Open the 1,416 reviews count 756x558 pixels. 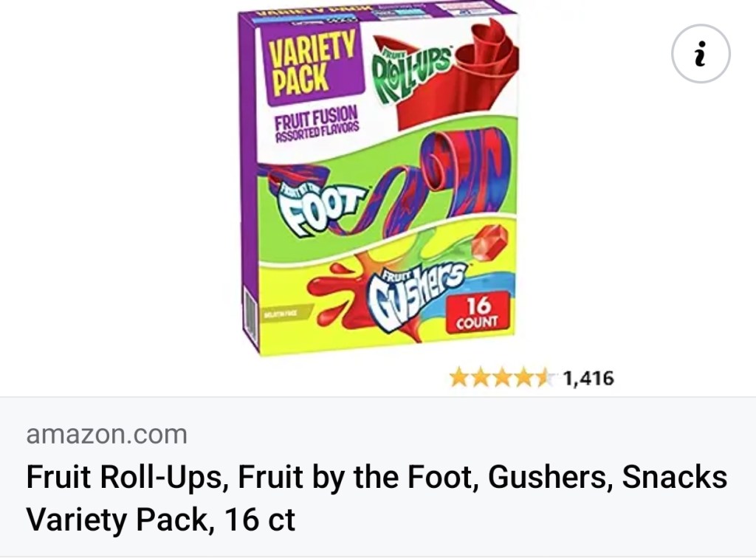pos(588,379)
